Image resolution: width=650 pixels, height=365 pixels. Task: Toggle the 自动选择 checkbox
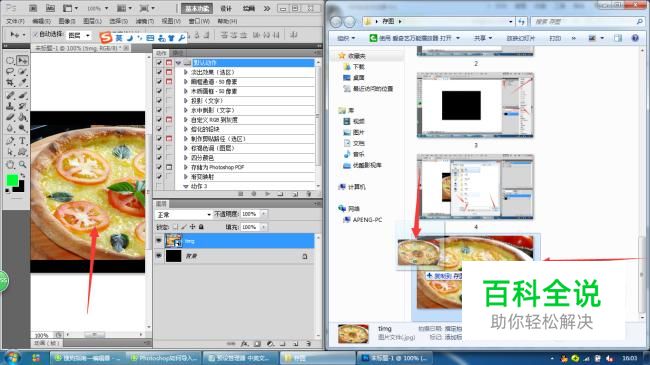tap(35, 35)
